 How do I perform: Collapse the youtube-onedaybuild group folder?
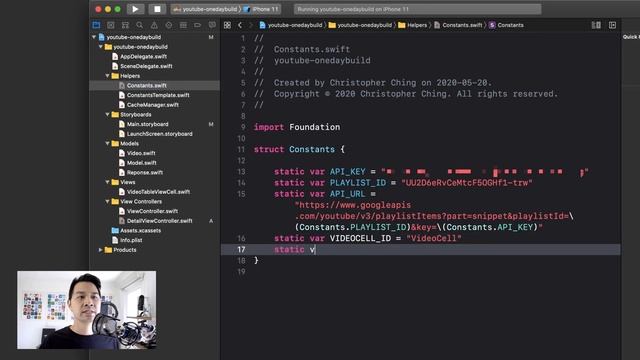click(x=100, y=47)
